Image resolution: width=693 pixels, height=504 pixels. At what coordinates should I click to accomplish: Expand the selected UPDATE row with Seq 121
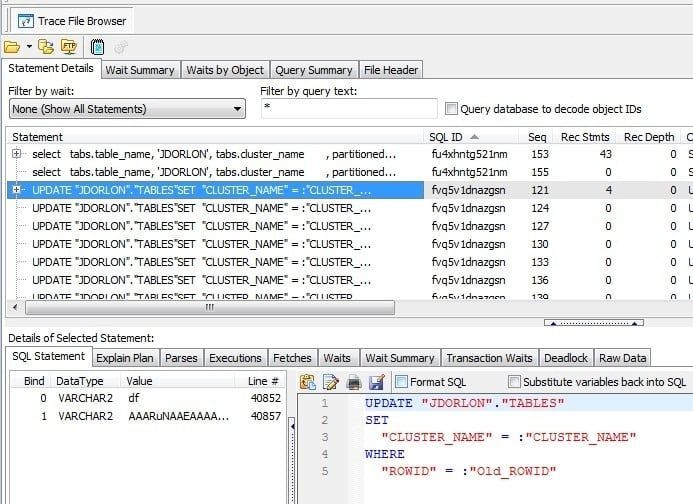pyautogui.click(x=16, y=190)
